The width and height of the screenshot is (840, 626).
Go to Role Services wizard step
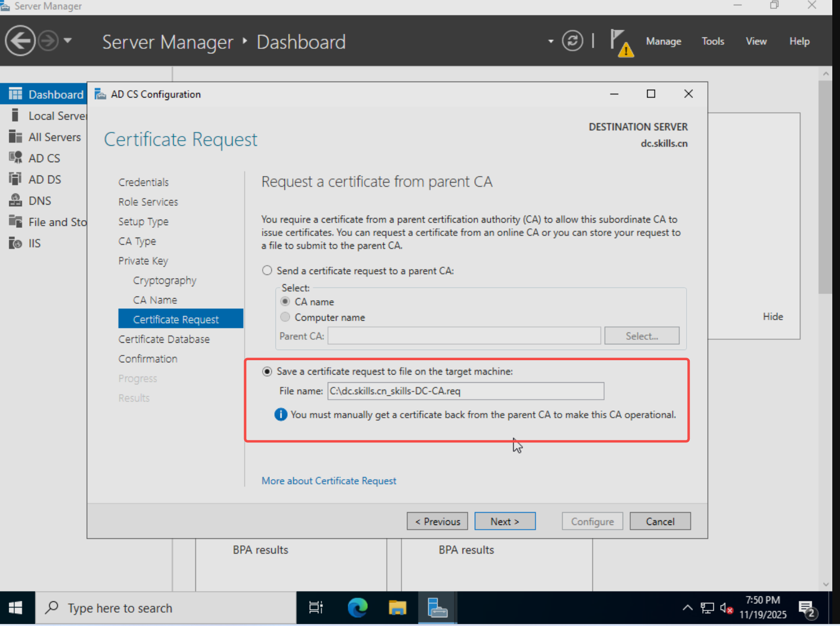point(148,202)
